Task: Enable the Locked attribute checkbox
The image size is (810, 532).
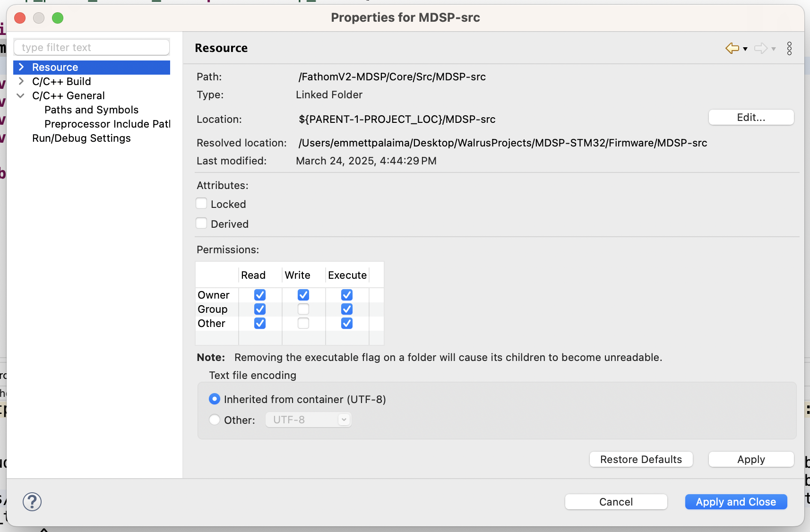Action: [x=202, y=204]
